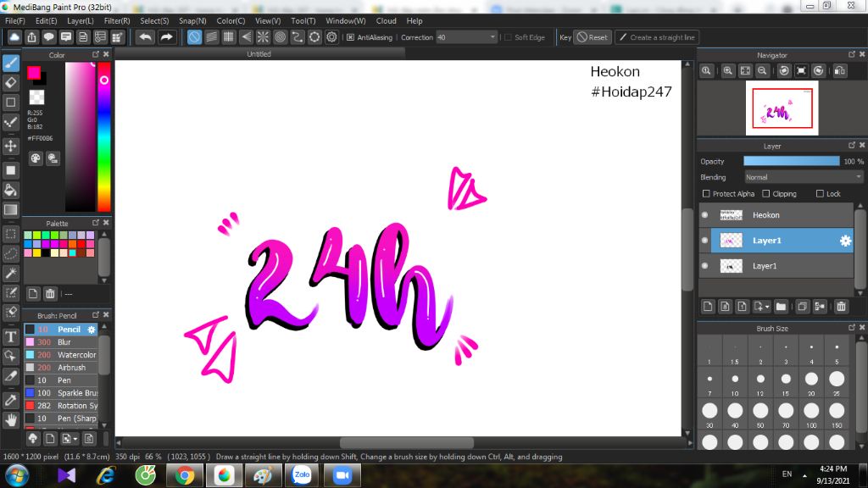
Task: Click the Redo arrow in toolbar
Action: click(x=166, y=37)
